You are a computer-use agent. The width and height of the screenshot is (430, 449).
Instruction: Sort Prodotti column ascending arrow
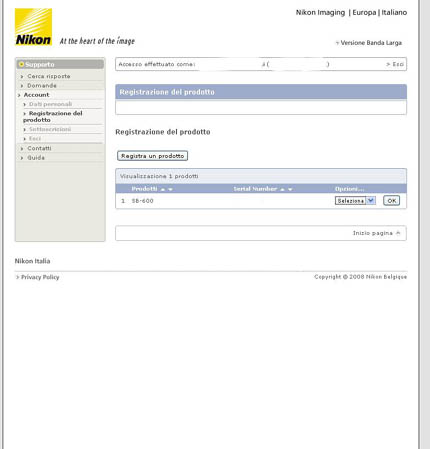coord(163,189)
